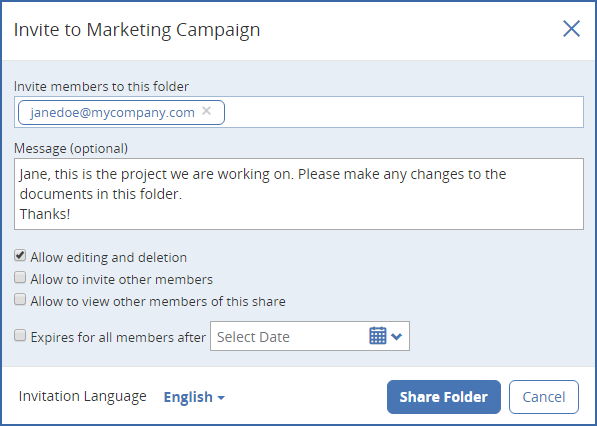
Task: Click the Invitation Language label text
Action: click(x=83, y=396)
